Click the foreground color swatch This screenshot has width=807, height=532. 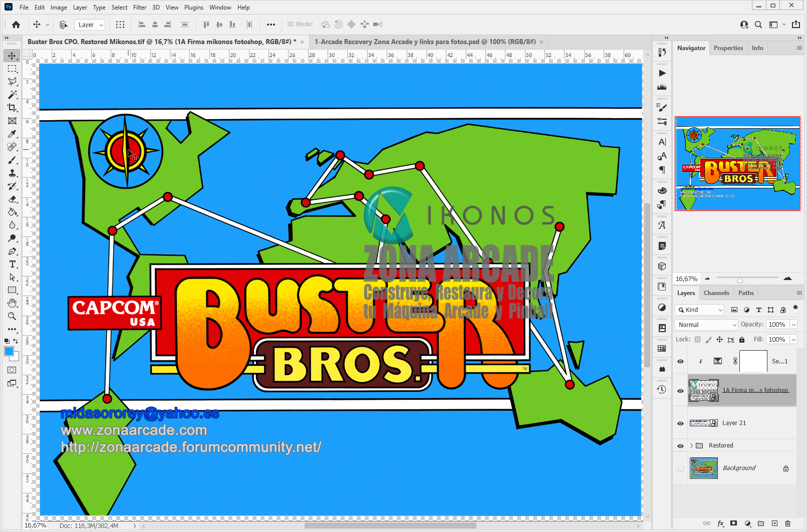[x=9, y=351]
